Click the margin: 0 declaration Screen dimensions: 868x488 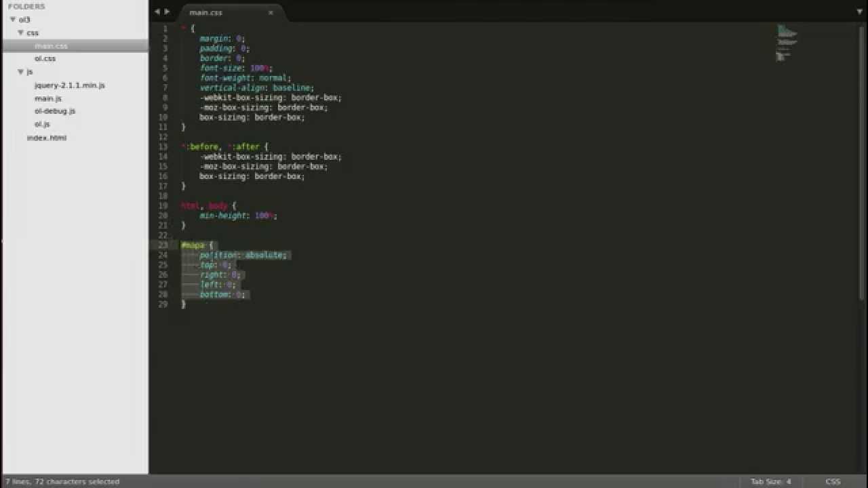pos(222,39)
